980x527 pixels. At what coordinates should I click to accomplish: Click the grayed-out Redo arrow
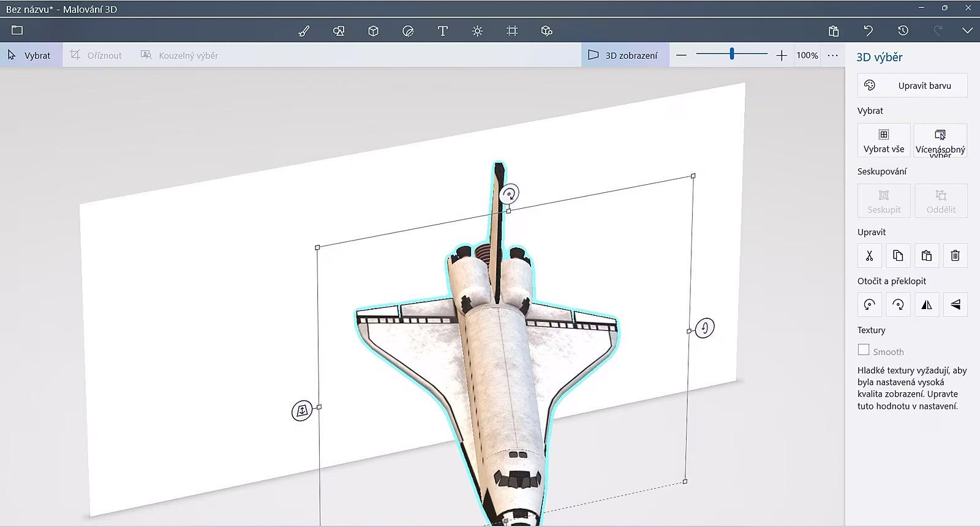point(937,31)
